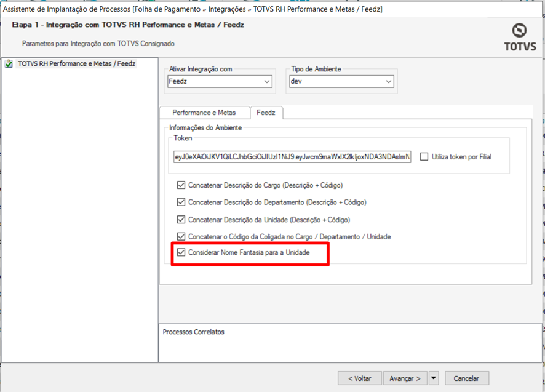545x392 pixels.
Task: Expand the arrow menu next to Avançar
Action: [434, 378]
